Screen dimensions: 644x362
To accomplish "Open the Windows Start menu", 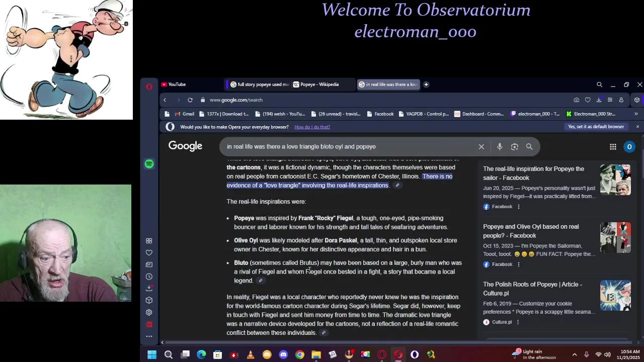I will click(x=152, y=355).
